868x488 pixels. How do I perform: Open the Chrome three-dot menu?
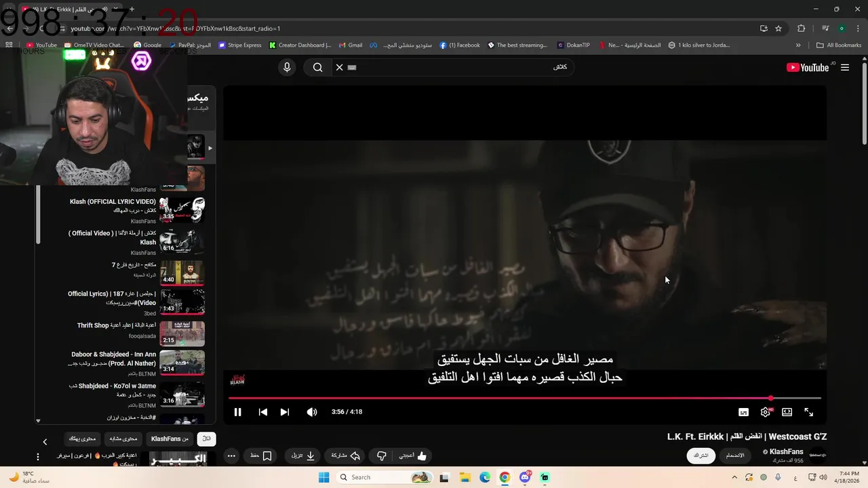coord(859,28)
